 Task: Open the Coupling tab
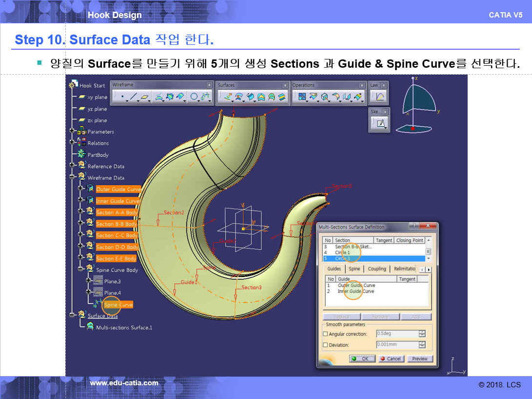tap(376, 269)
